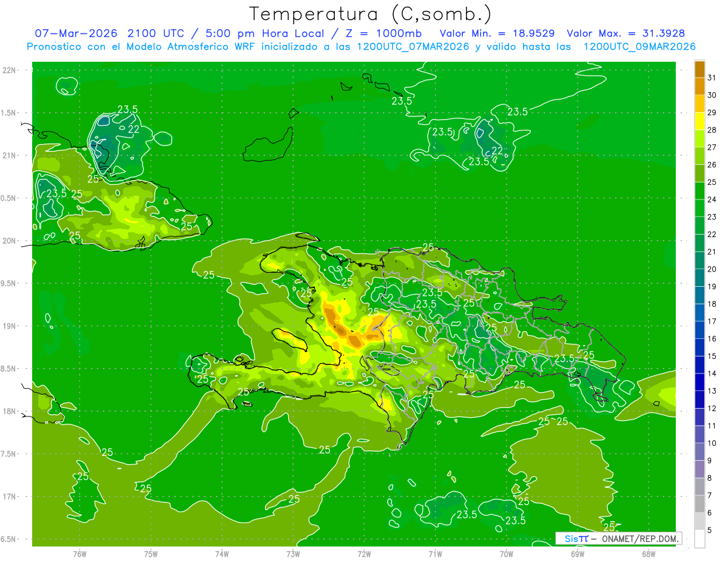
Task: Click the 19N latitude axis label
Action: (x=9, y=326)
